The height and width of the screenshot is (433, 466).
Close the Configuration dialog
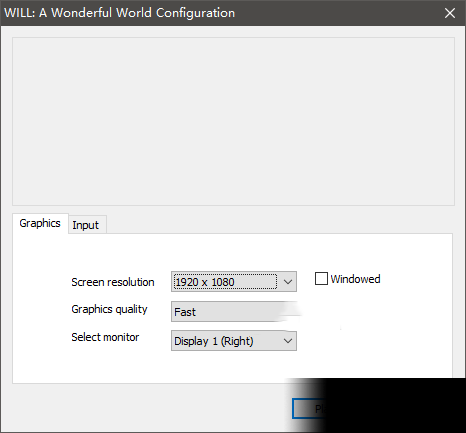click(x=450, y=13)
